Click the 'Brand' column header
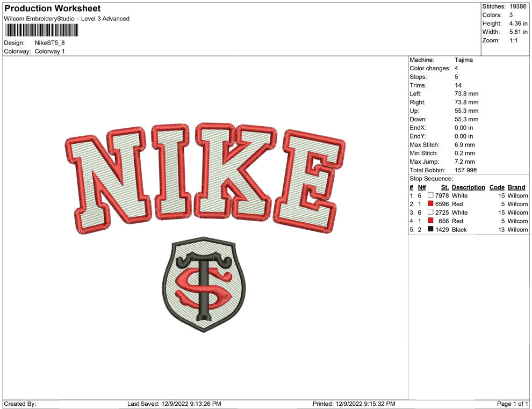This screenshot has height=409, width=532. (516, 187)
